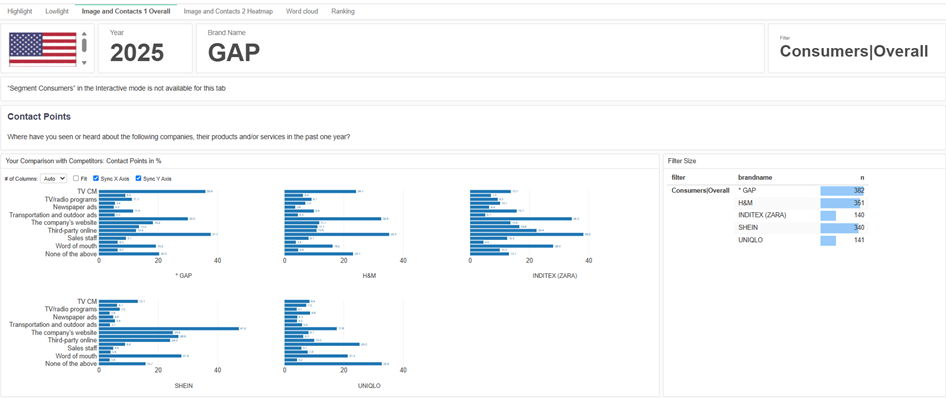Viewport: 946px width, 398px height.
Task: Uncheck Sync X Axis checkbox
Action: 96,178
